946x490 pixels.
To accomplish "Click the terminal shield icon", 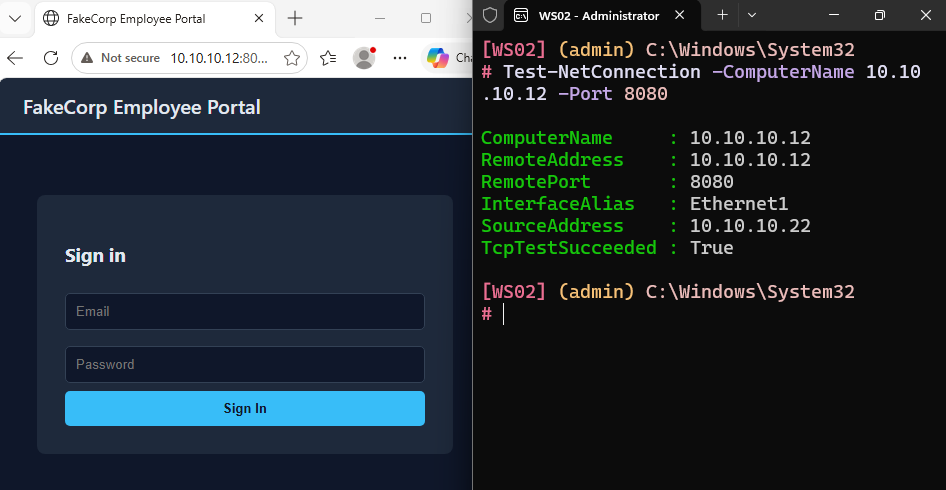I will click(490, 16).
